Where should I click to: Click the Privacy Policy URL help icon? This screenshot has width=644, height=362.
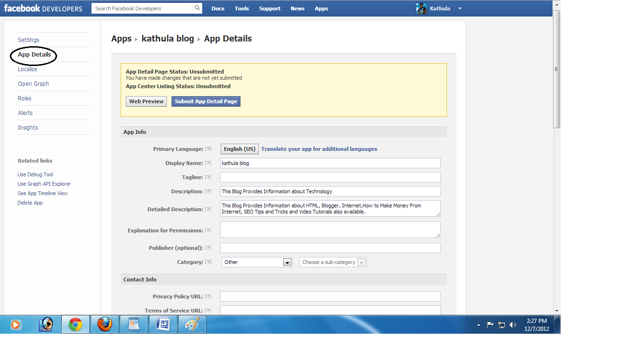209,296
